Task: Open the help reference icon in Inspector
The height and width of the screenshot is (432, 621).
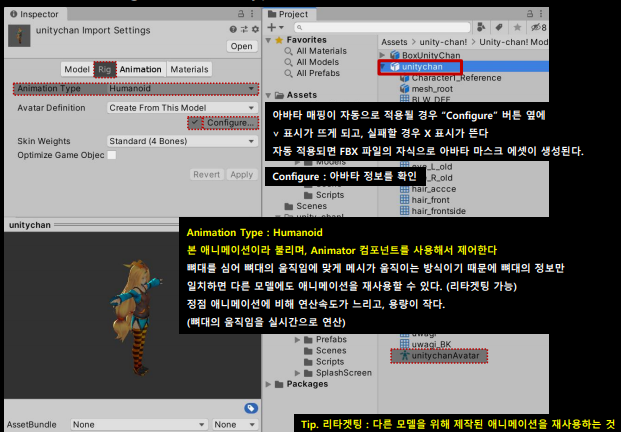Action: [x=233, y=29]
